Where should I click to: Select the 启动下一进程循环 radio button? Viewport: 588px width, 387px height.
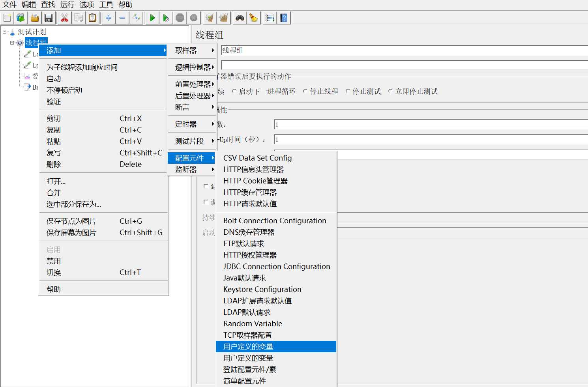[234, 91]
